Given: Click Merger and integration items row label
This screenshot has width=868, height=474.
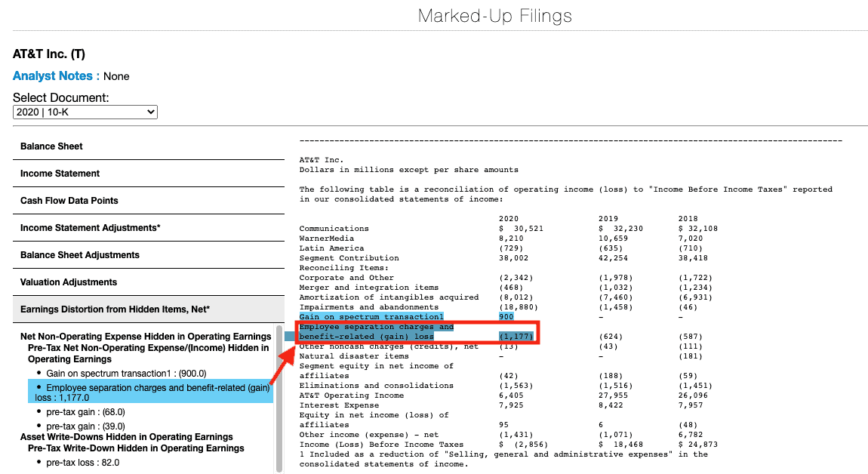Looking at the screenshot, I should point(368,288).
